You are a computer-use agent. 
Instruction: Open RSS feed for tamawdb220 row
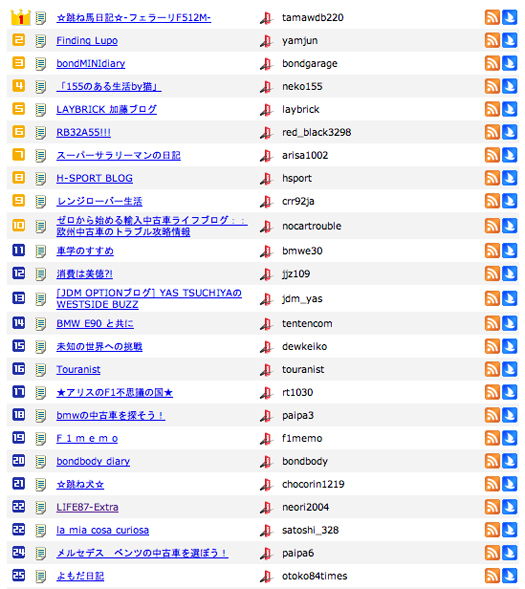[492, 17]
